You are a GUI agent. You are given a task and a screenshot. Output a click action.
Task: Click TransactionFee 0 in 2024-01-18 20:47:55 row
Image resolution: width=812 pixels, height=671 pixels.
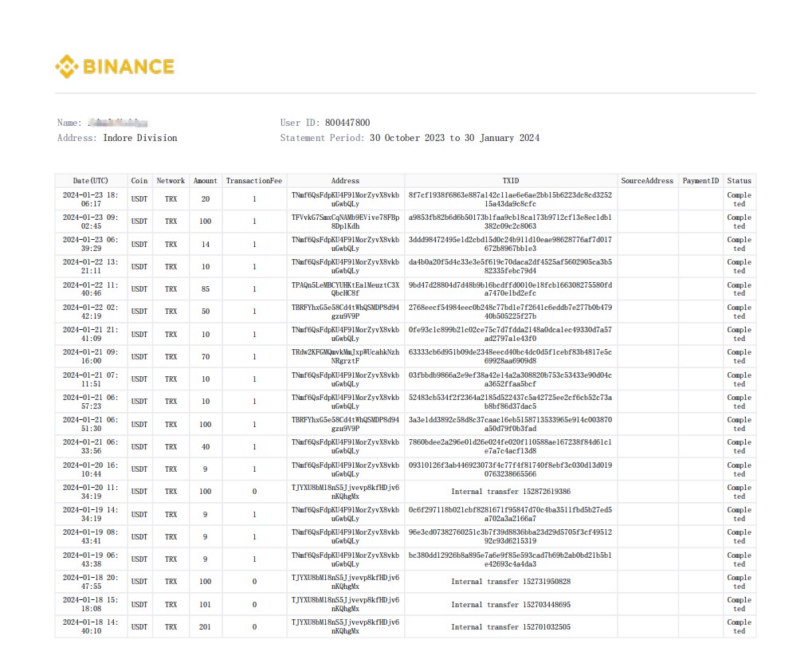(254, 582)
